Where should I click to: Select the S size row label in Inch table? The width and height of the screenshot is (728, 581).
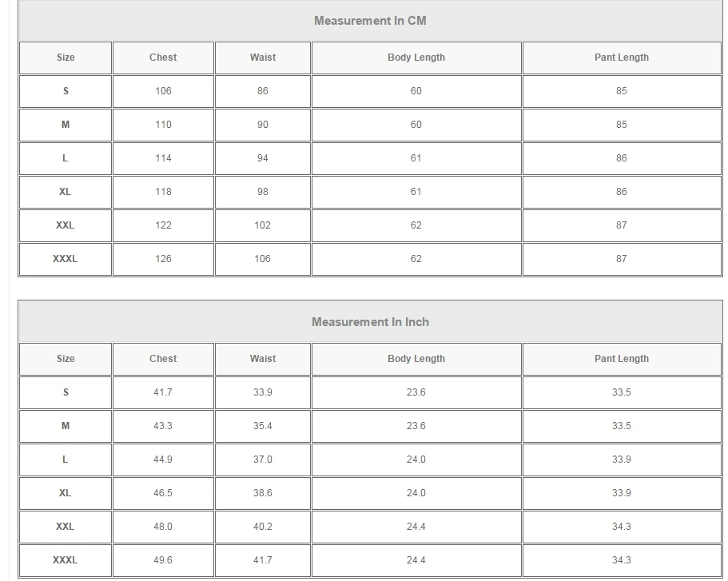pos(66,392)
